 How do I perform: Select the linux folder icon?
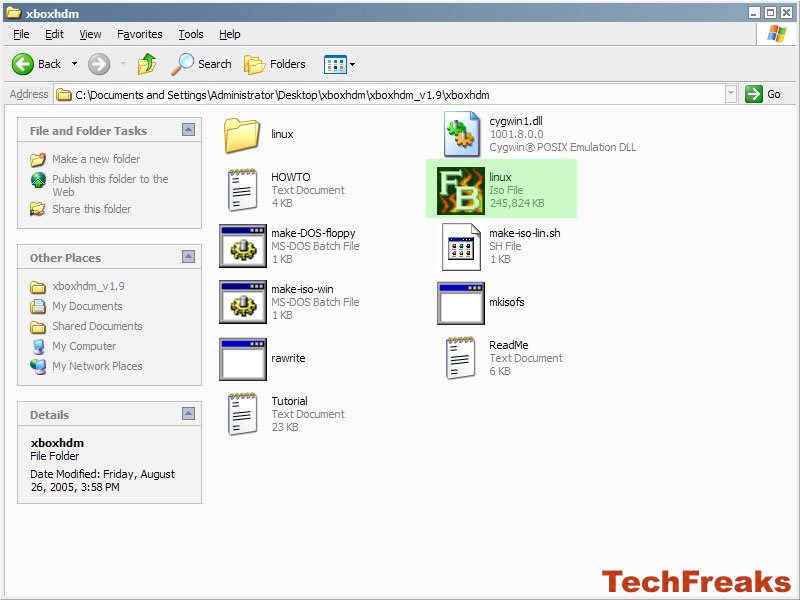pos(241,135)
